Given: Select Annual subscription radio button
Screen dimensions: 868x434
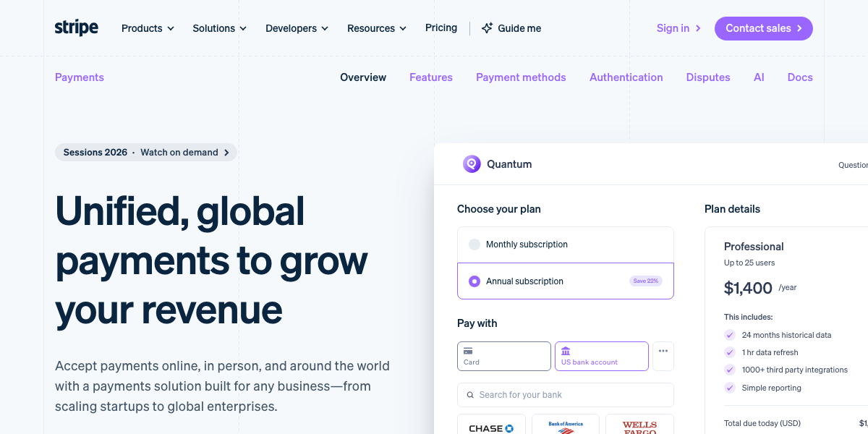Looking at the screenshot, I should tap(475, 281).
